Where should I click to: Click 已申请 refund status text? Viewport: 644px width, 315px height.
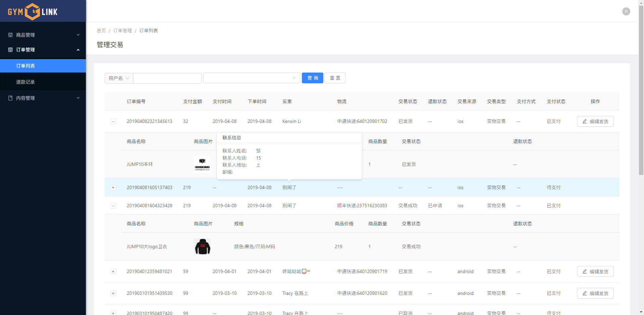tap(435, 206)
